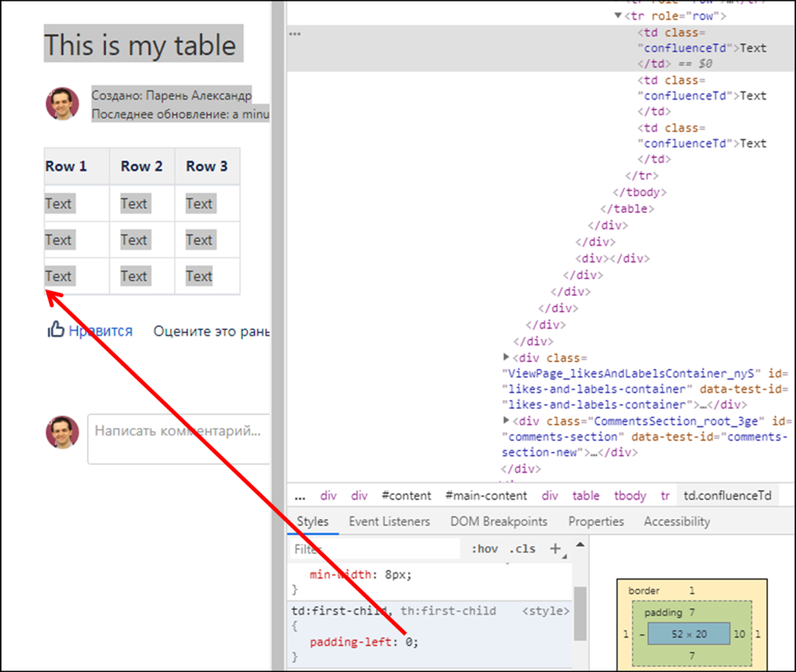Click the Написать комментарий comment field
This screenshot has height=672, width=796.
coord(178,439)
